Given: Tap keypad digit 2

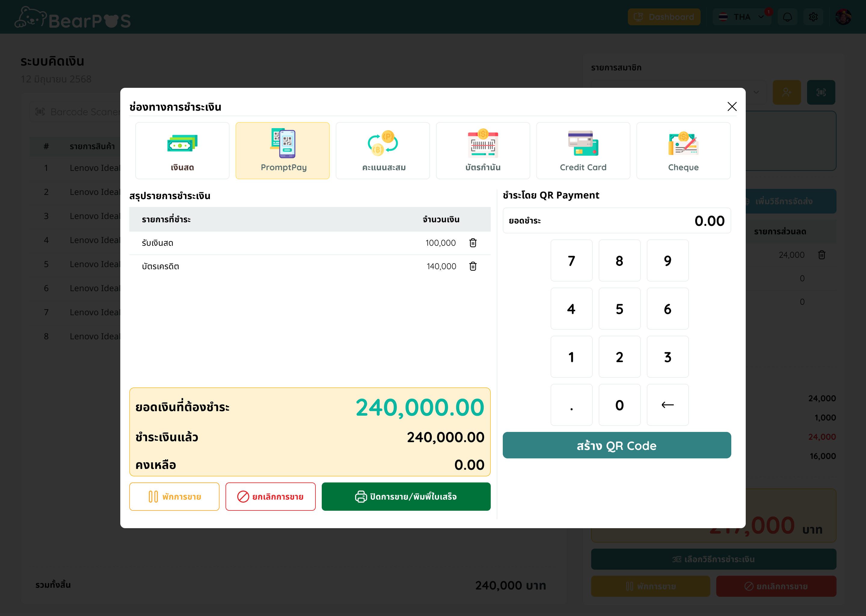Looking at the screenshot, I should [619, 357].
